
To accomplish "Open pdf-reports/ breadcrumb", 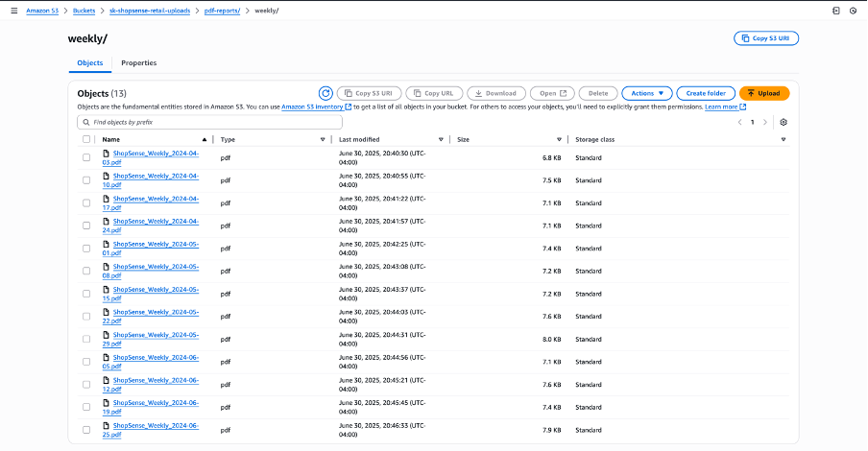I will [x=222, y=11].
